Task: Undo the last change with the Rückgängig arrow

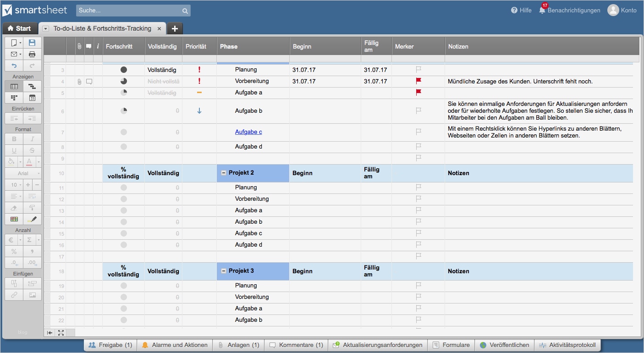Action: point(14,65)
